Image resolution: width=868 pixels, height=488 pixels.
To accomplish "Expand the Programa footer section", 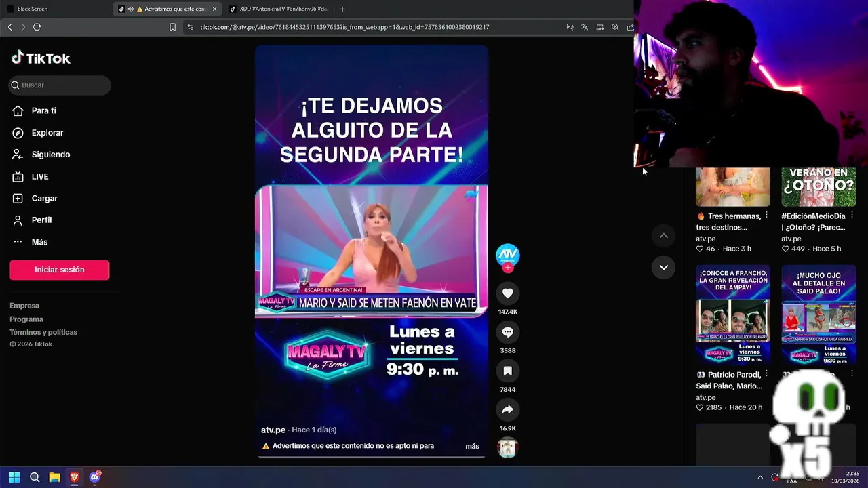I will tap(26, 319).
